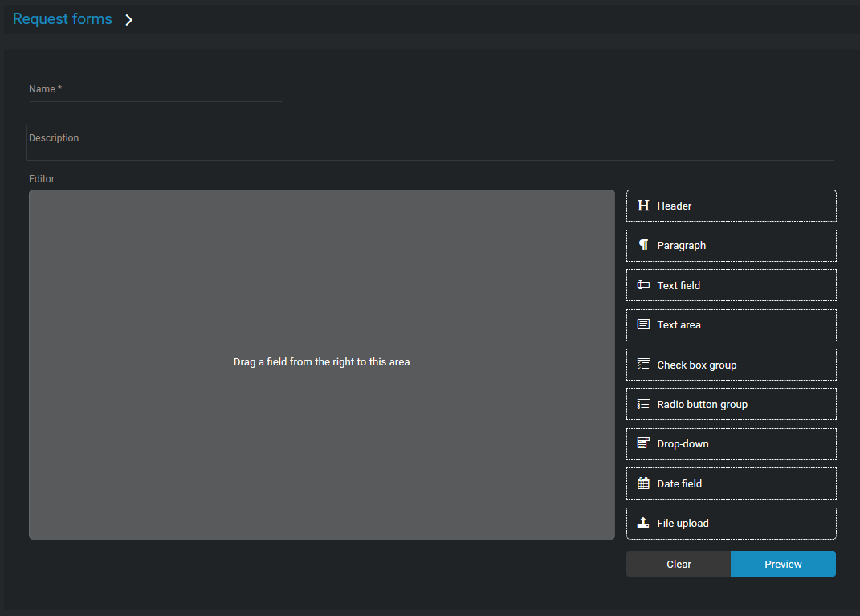Select the Check box group label

pos(696,365)
